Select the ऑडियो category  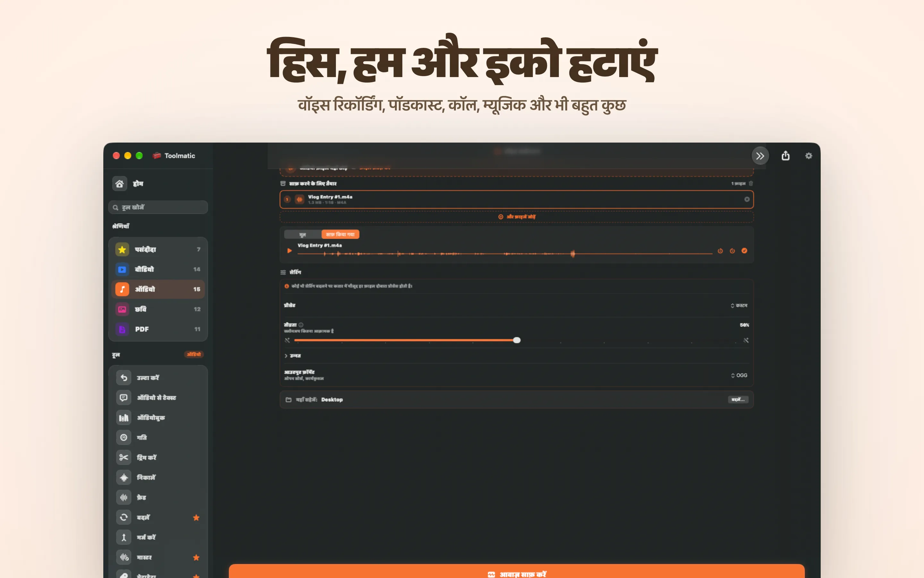(x=158, y=289)
